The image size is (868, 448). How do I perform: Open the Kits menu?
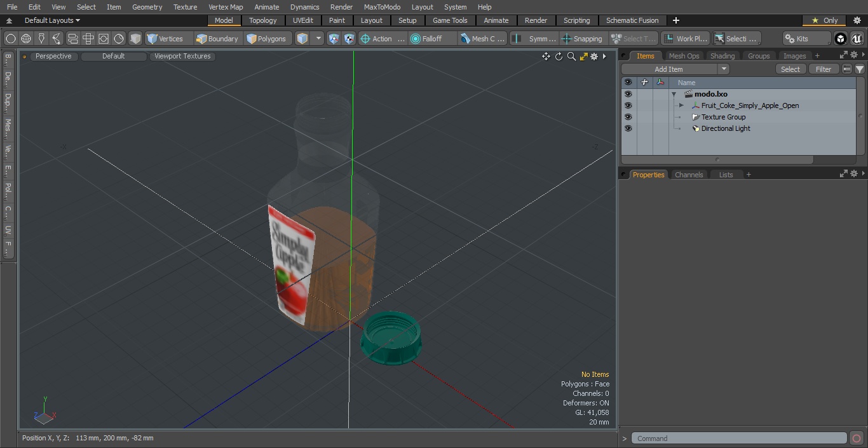(806, 39)
